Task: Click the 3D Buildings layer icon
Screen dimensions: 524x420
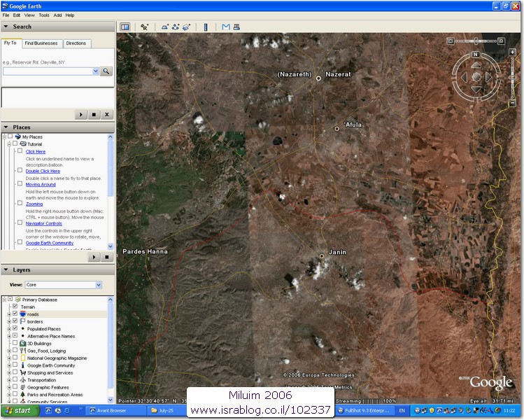Action: coord(22,344)
